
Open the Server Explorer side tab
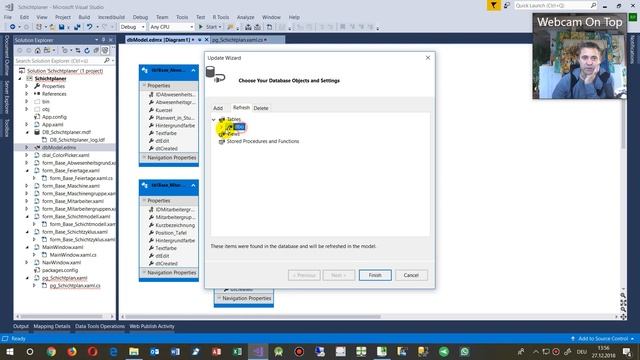[x=7, y=97]
